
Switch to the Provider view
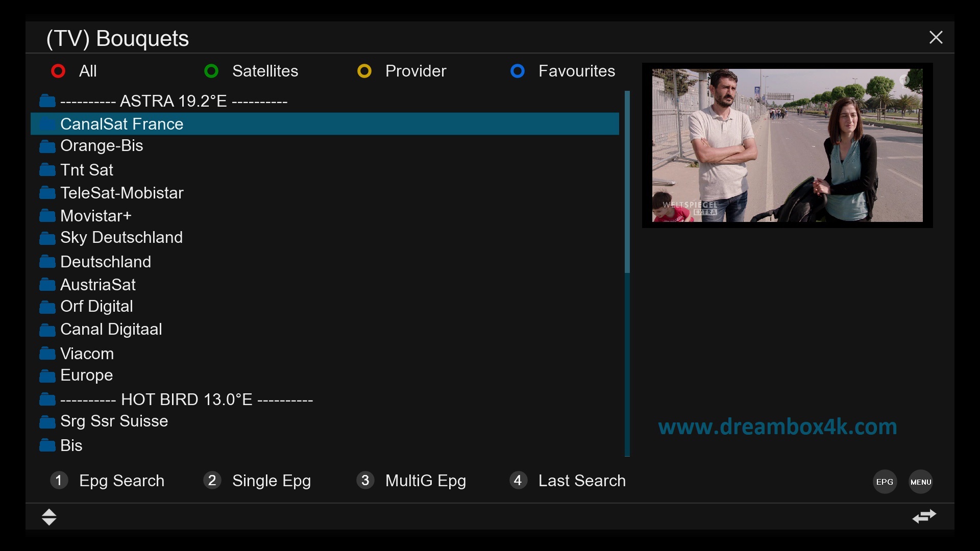415,71
